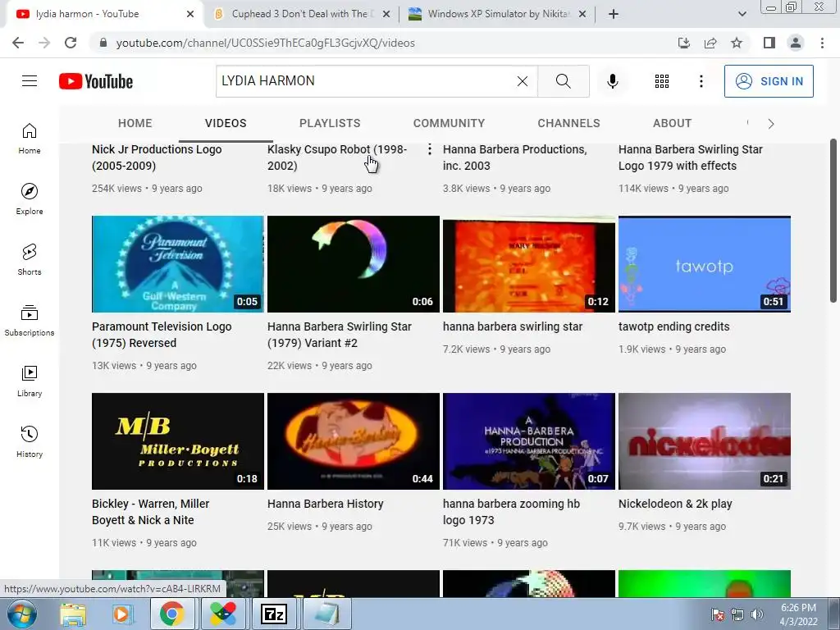
Task: Share this page from address bar
Action: point(710,43)
